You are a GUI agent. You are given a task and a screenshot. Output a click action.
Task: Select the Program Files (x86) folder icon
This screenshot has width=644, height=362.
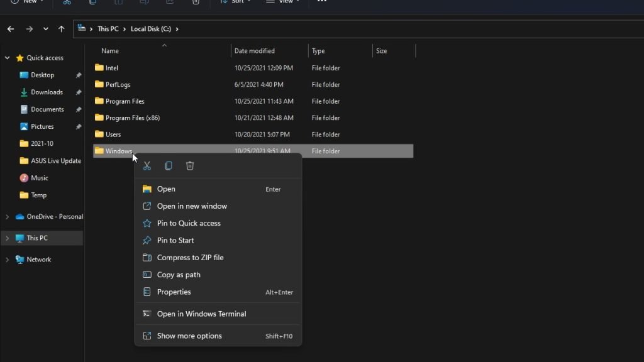point(99,118)
